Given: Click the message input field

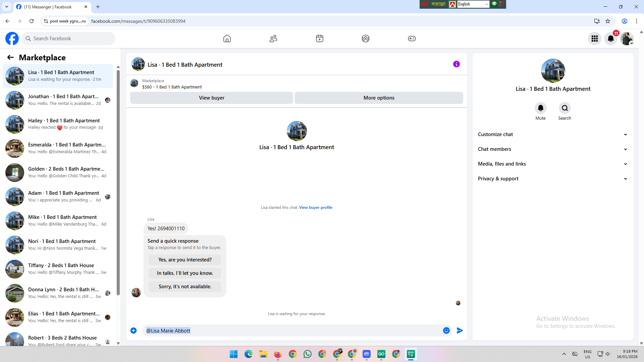Looking at the screenshot, I should 292,330.
